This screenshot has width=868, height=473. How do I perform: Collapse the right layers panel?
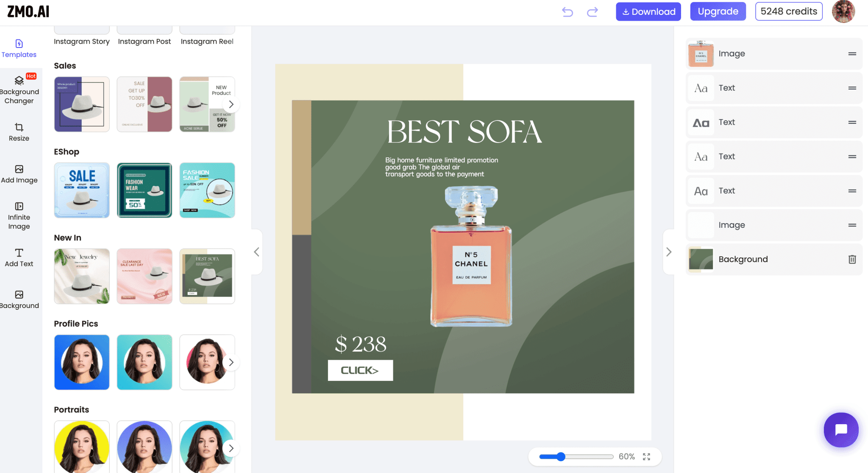[x=668, y=252]
